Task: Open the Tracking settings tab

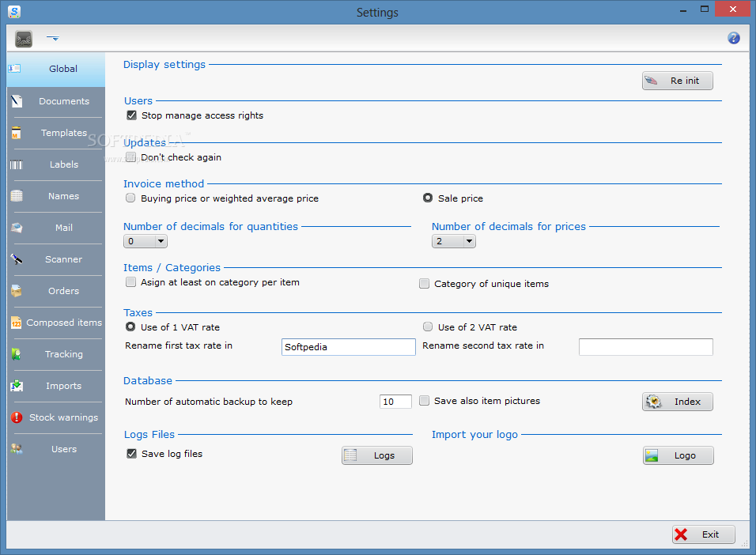Action: tap(56, 354)
